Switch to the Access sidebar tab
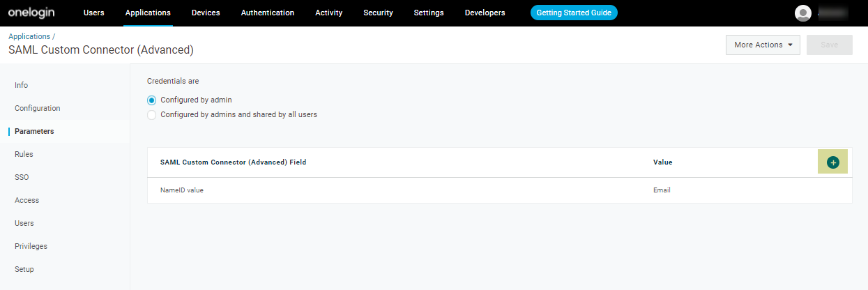The width and height of the screenshot is (868, 290). pos(26,200)
